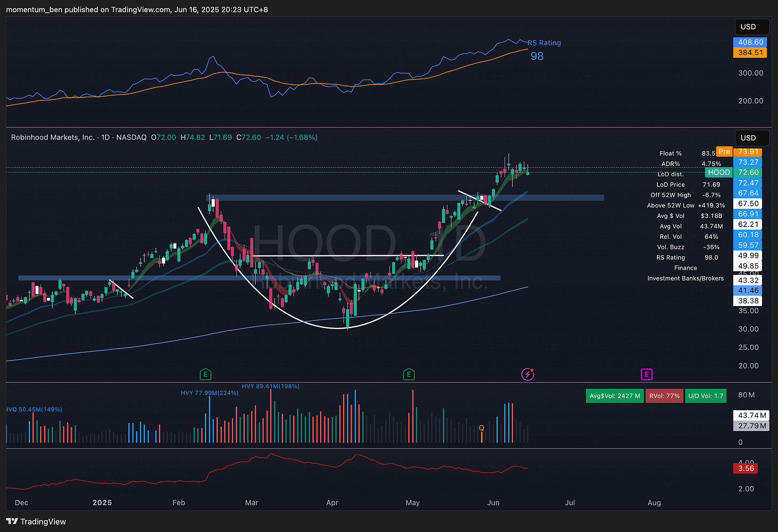
Task: Click the TradingView logo at bottom left
Action: (x=36, y=521)
